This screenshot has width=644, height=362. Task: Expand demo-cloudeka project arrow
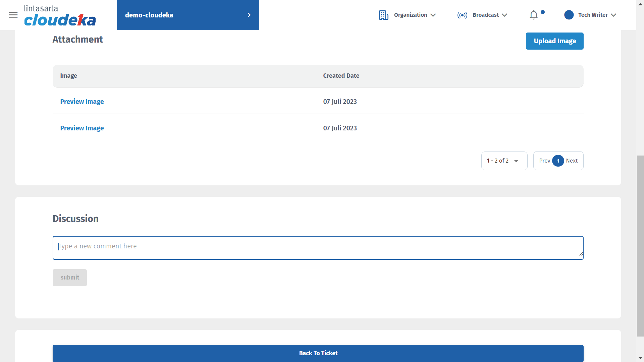(249, 15)
